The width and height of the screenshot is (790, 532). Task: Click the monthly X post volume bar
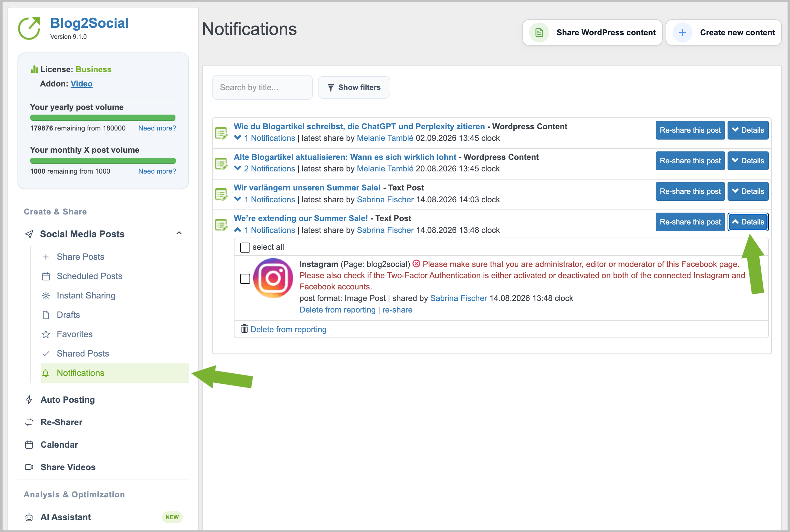coord(102,161)
